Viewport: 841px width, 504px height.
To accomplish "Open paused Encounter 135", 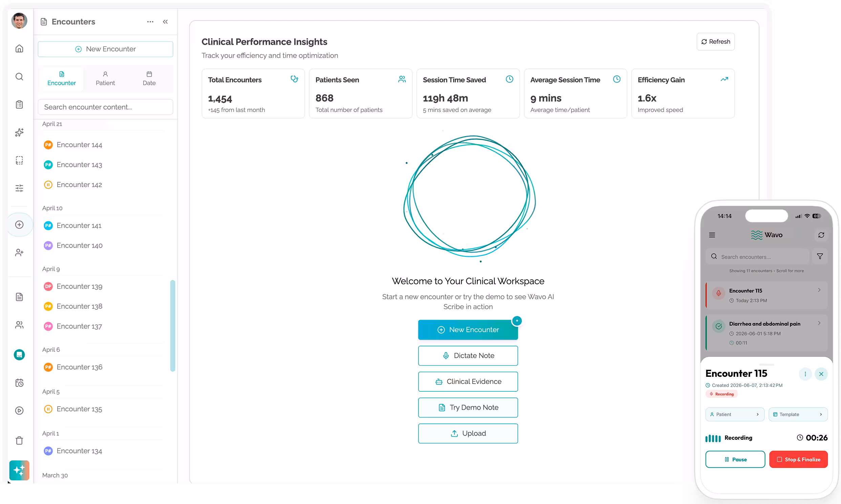I will coord(79,409).
